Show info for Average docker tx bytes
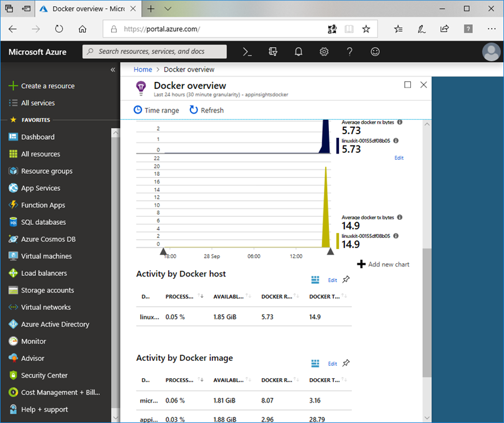 (x=400, y=217)
